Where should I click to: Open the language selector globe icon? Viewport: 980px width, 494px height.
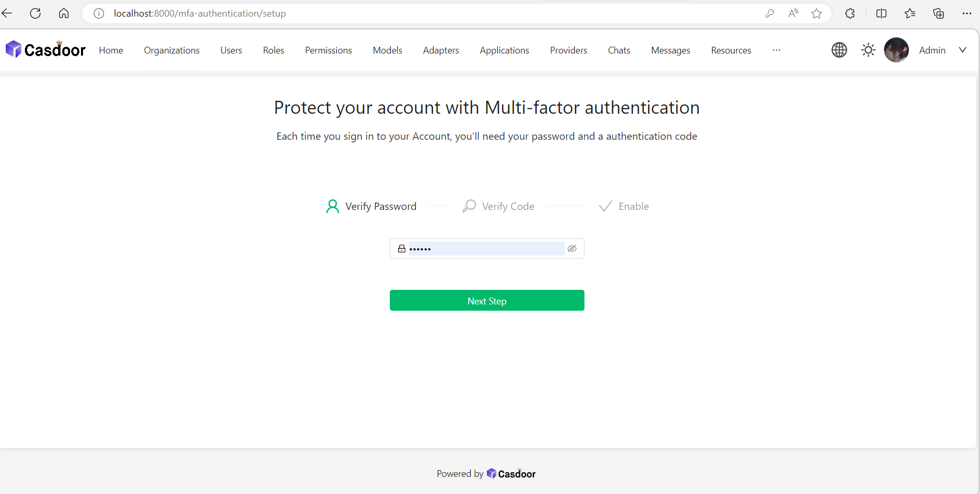tap(839, 50)
